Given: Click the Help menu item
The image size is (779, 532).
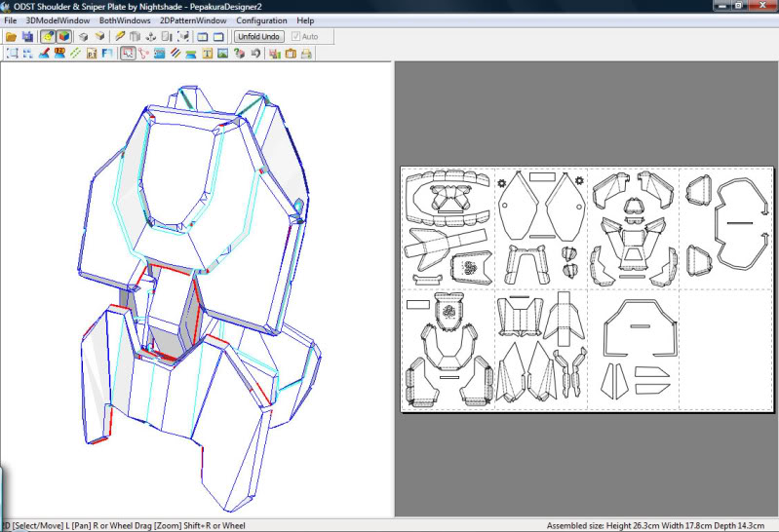Looking at the screenshot, I should pyautogui.click(x=305, y=20).
